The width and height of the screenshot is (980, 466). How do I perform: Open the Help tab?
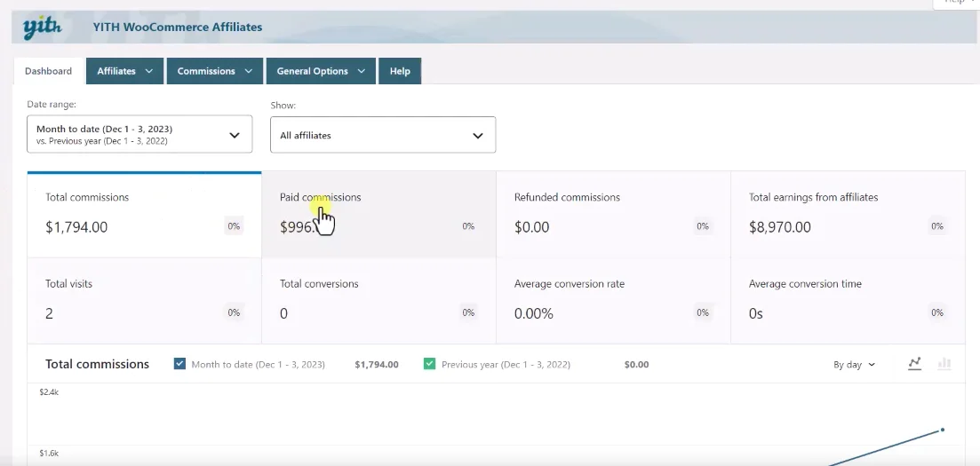point(400,71)
